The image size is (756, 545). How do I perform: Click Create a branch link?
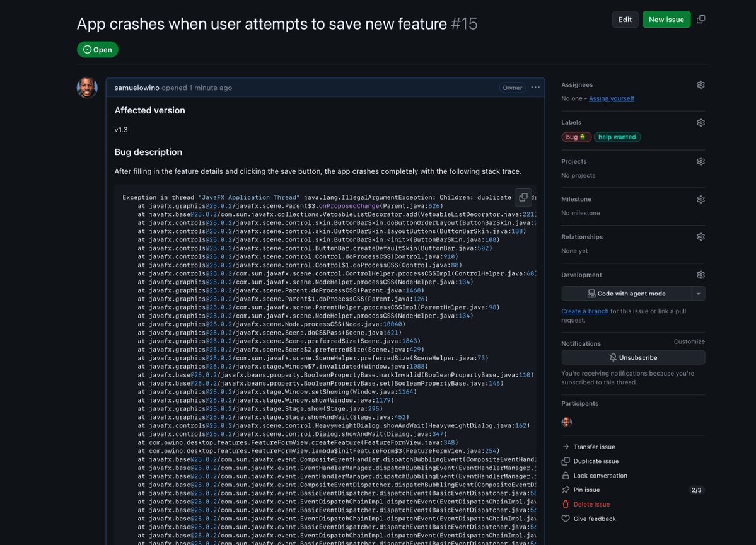pyautogui.click(x=584, y=311)
